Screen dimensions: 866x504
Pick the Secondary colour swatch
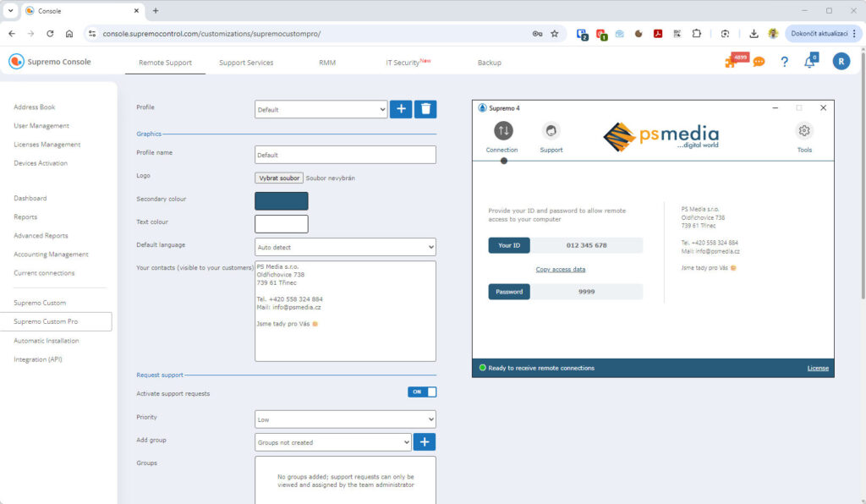tap(282, 201)
